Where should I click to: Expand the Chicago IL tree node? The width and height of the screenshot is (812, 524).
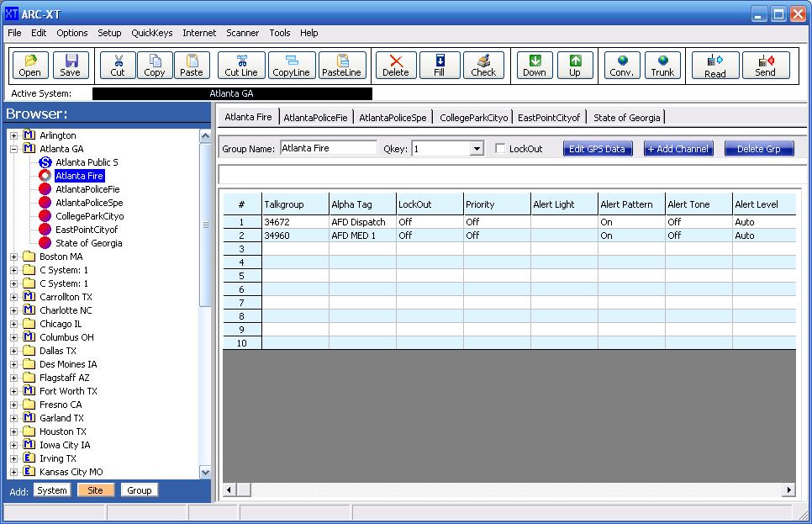pos(14,324)
